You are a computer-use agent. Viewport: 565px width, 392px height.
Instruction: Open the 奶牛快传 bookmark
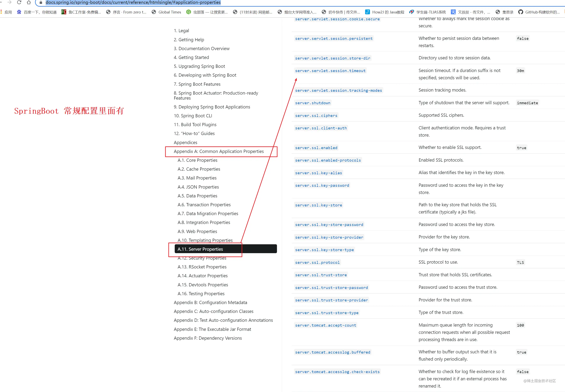(341, 12)
